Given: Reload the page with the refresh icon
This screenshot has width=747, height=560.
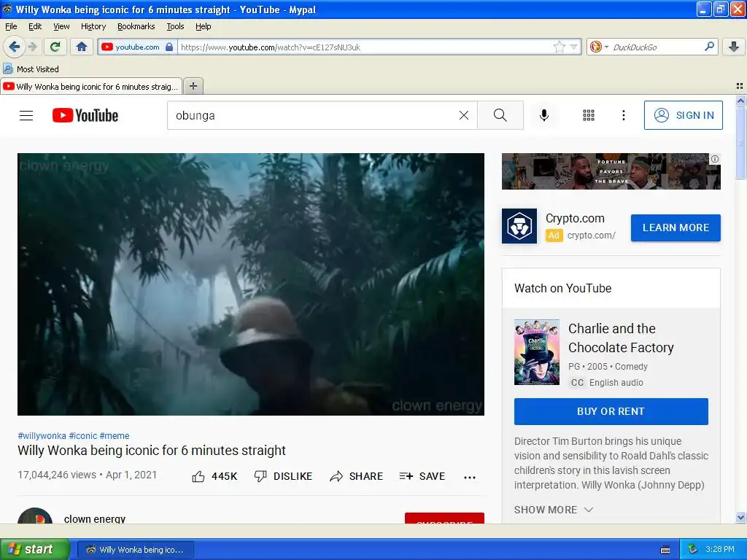Looking at the screenshot, I should pos(55,47).
